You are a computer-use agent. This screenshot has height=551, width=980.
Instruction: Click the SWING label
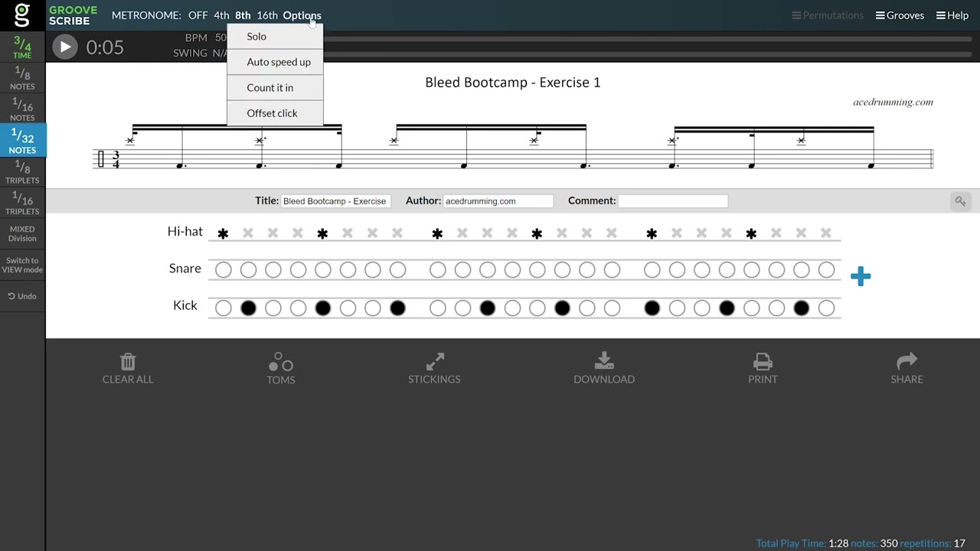point(190,53)
